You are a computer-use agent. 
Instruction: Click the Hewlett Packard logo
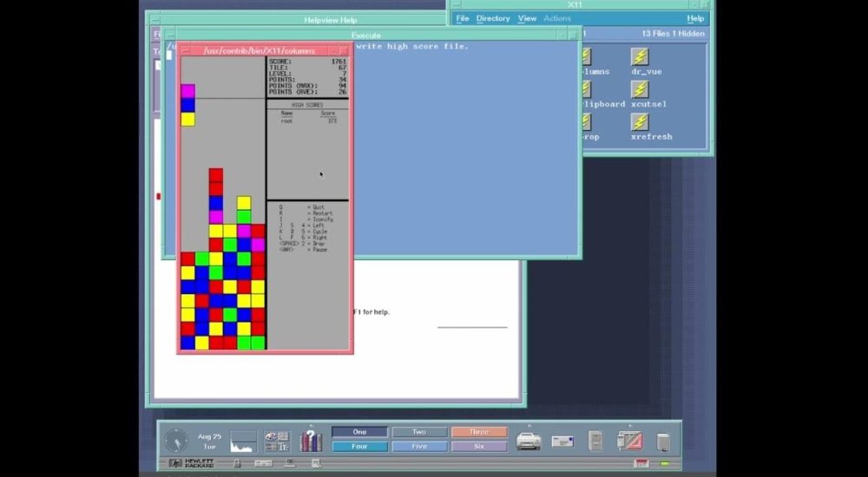coord(192,463)
